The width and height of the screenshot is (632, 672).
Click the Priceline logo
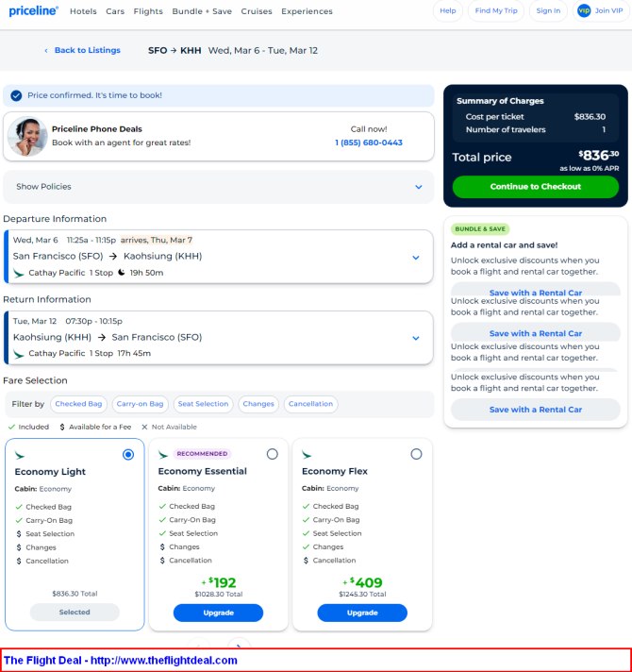(x=34, y=11)
